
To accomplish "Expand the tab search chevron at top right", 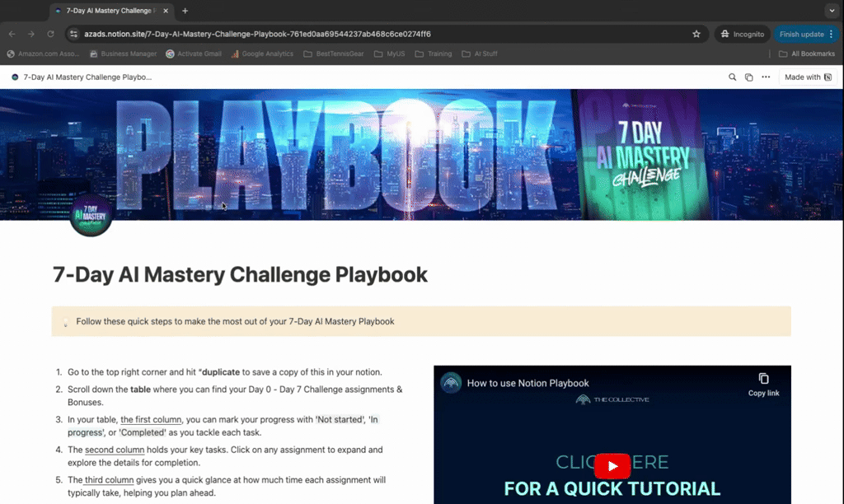I will coord(832,10).
